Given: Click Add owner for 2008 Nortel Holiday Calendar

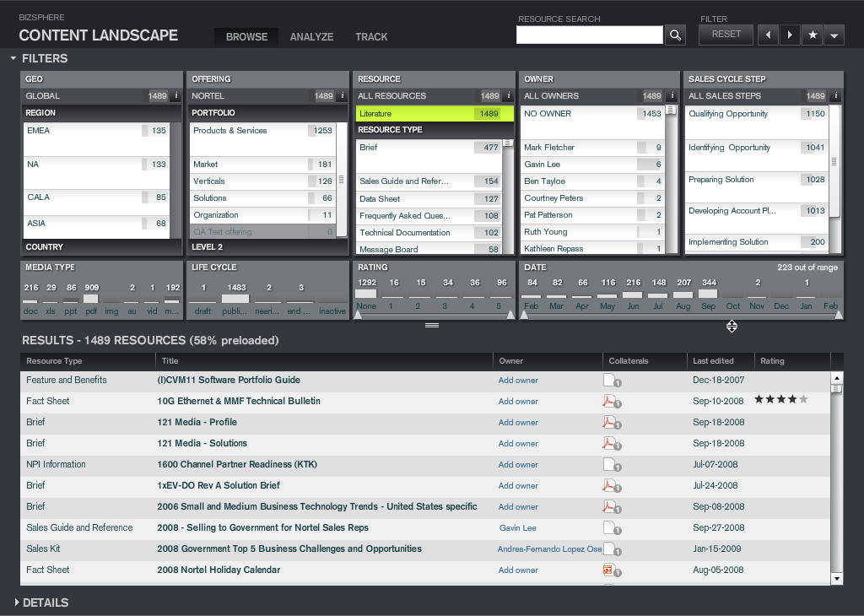Looking at the screenshot, I should click(x=518, y=570).
